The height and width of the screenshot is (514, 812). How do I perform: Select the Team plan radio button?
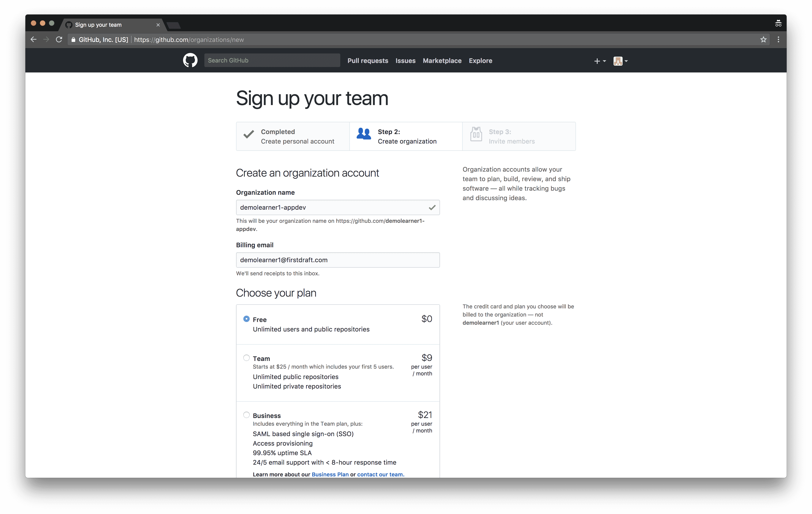coord(246,358)
